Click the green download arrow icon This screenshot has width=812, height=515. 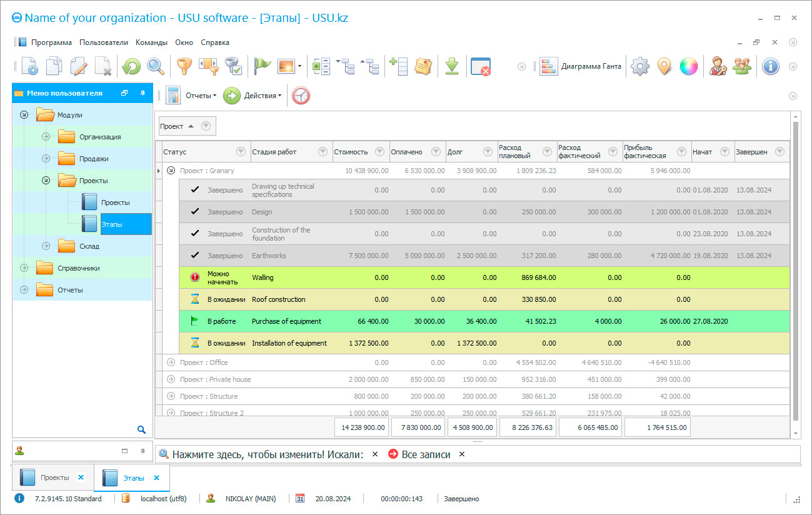pyautogui.click(x=452, y=66)
